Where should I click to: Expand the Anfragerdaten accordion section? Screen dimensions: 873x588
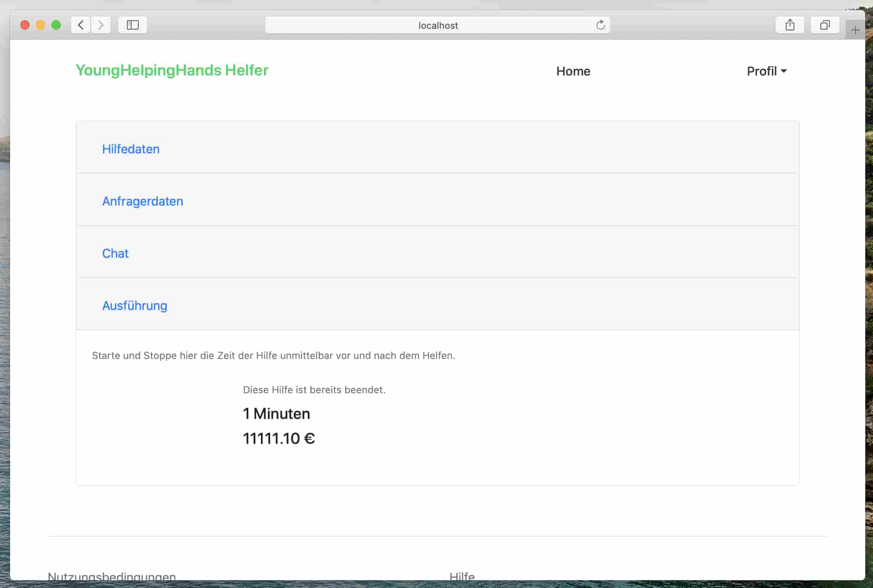coord(143,201)
